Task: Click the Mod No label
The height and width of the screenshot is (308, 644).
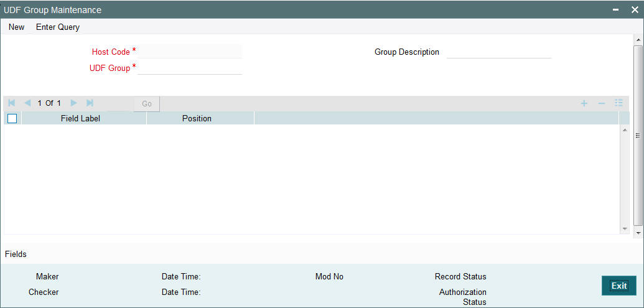Action: coord(329,277)
